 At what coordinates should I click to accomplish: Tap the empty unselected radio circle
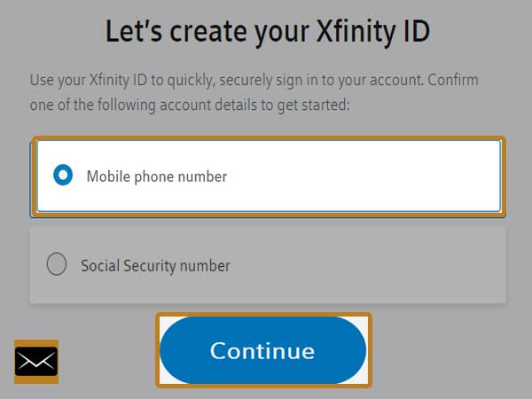(x=57, y=264)
